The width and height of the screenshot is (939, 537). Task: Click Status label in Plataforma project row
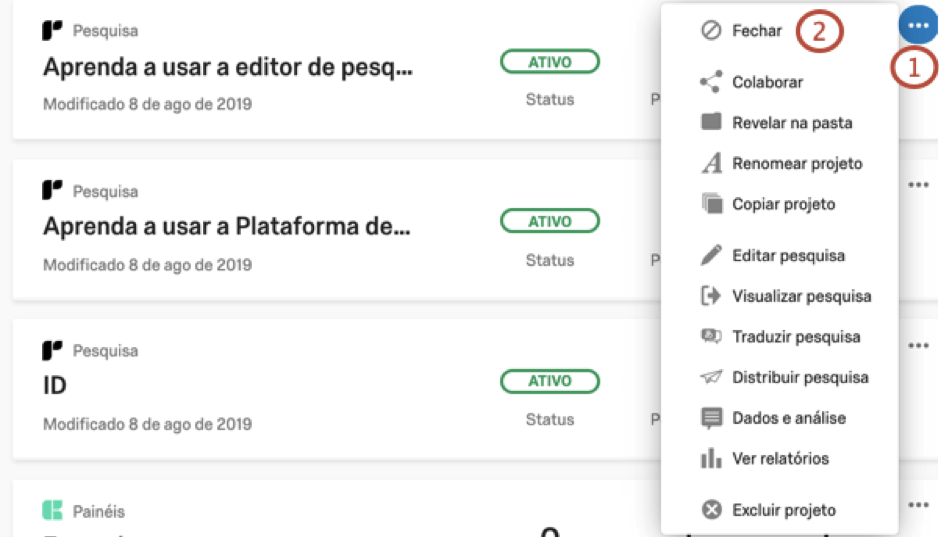[x=550, y=260]
